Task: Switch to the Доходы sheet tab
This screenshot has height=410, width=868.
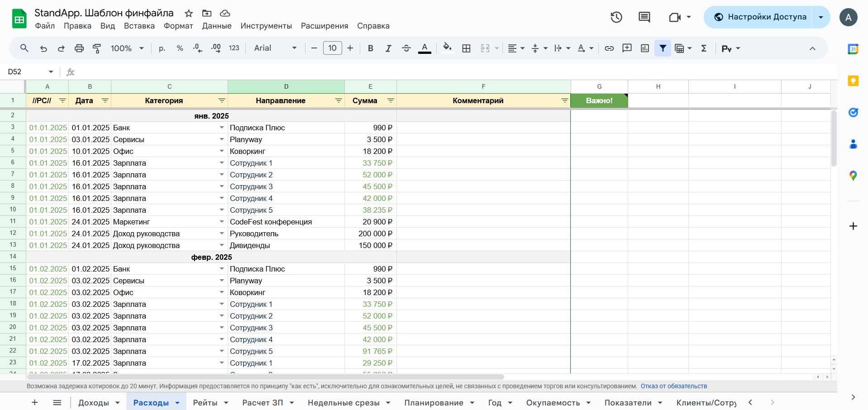Action: [94, 403]
